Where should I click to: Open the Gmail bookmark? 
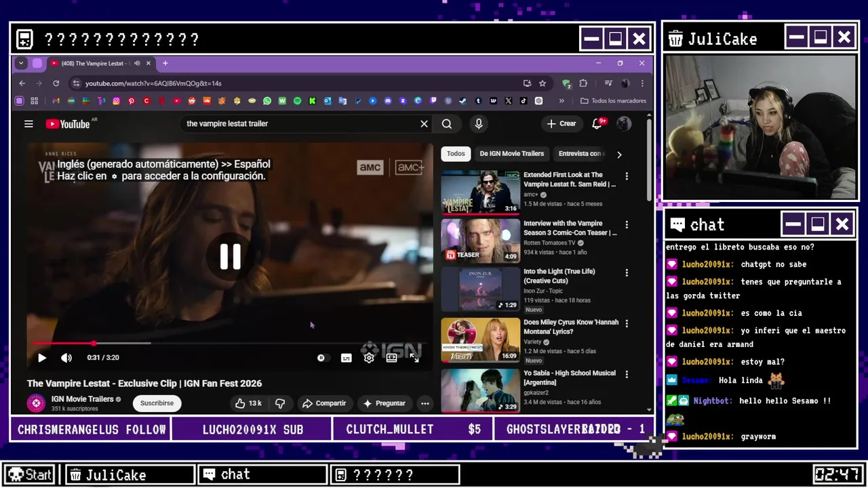coord(56,101)
